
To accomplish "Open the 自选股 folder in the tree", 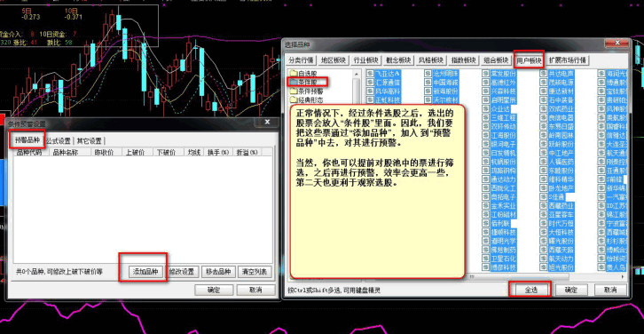I will (x=303, y=74).
